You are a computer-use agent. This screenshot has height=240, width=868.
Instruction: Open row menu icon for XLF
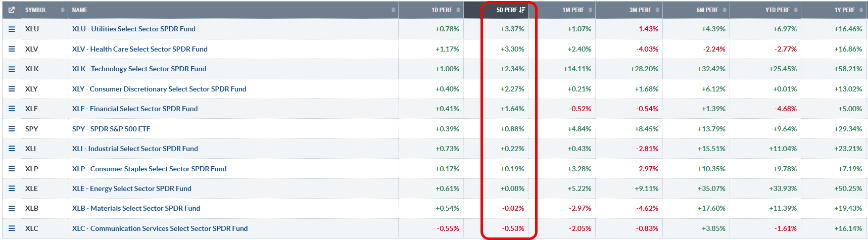(x=12, y=109)
